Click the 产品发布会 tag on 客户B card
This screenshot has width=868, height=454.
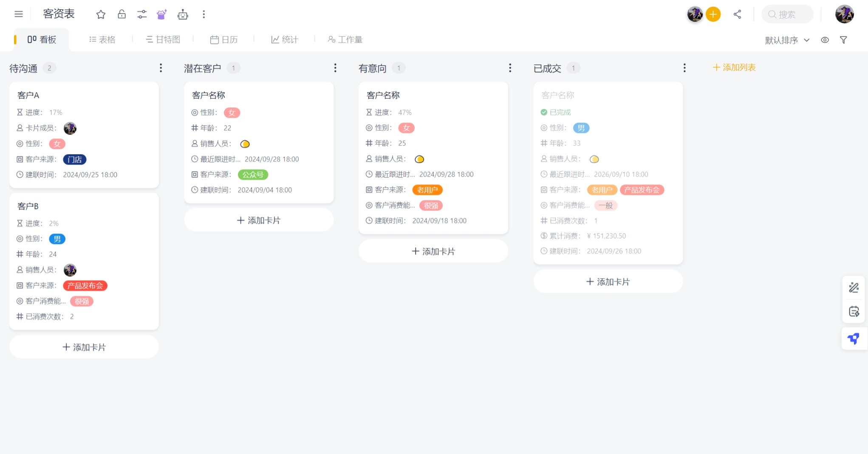pyautogui.click(x=85, y=285)
